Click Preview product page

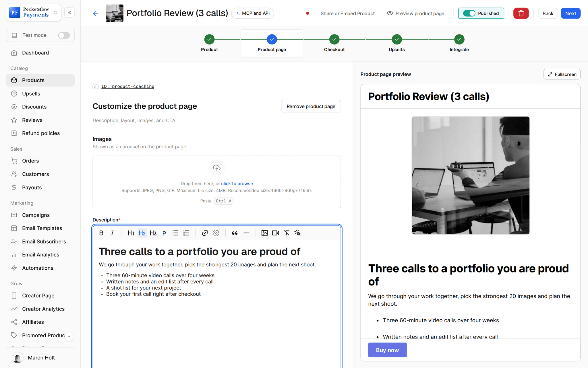point(415,13)
